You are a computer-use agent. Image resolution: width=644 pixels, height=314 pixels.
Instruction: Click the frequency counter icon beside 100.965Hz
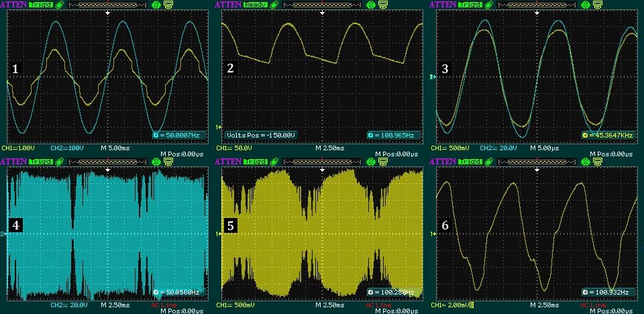(370, 136)
